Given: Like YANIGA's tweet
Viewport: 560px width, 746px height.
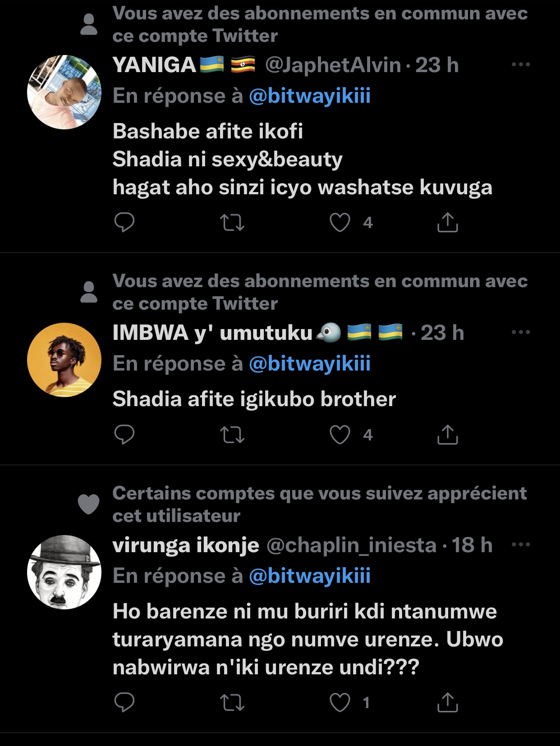Looking at the screenshot, I should pyautogui.click(x=340, y=222).
